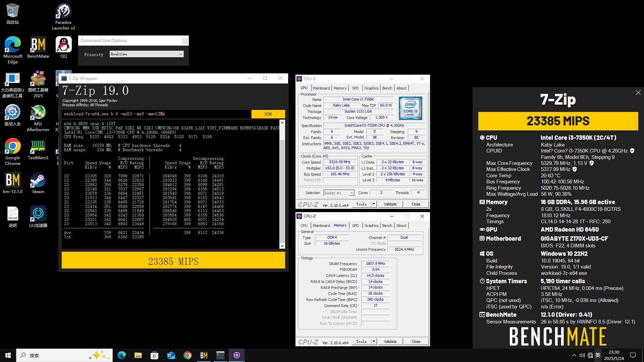Switch to CPU-Z taskbar icon
This screenshot has height=362, width=644.
coord(237,355)
